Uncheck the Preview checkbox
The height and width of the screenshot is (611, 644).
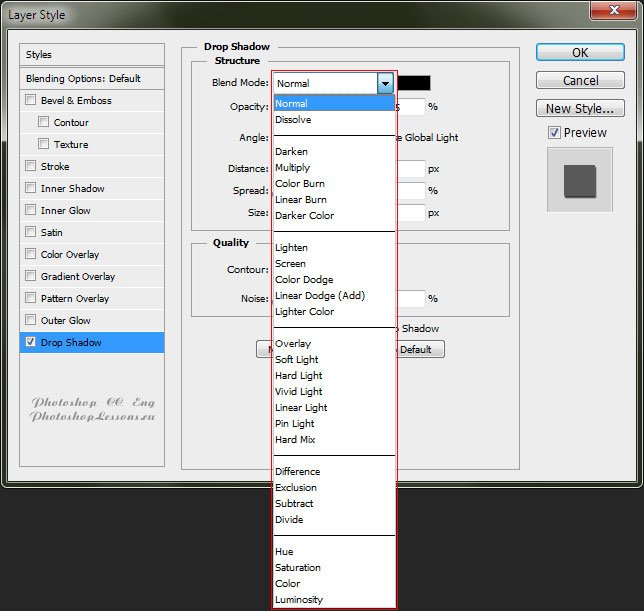tap(554, 132)
